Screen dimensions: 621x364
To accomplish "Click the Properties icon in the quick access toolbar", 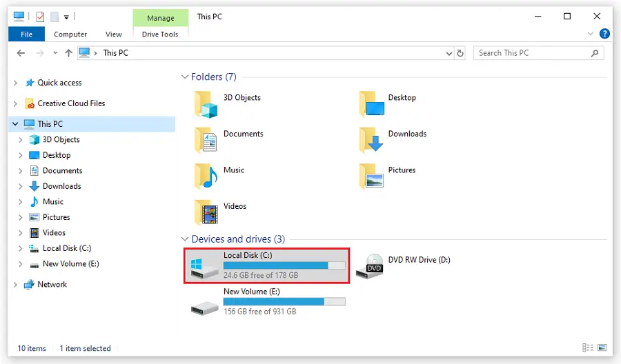I will [39, 17].
